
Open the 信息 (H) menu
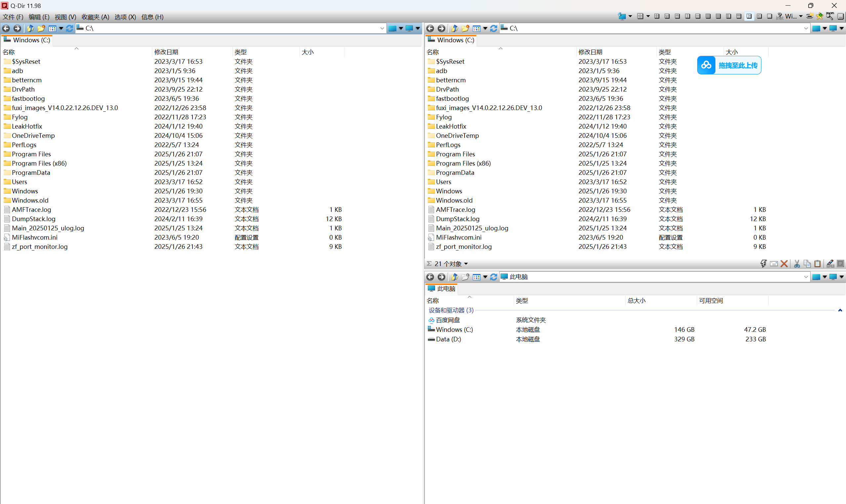[x=152, y=17]
